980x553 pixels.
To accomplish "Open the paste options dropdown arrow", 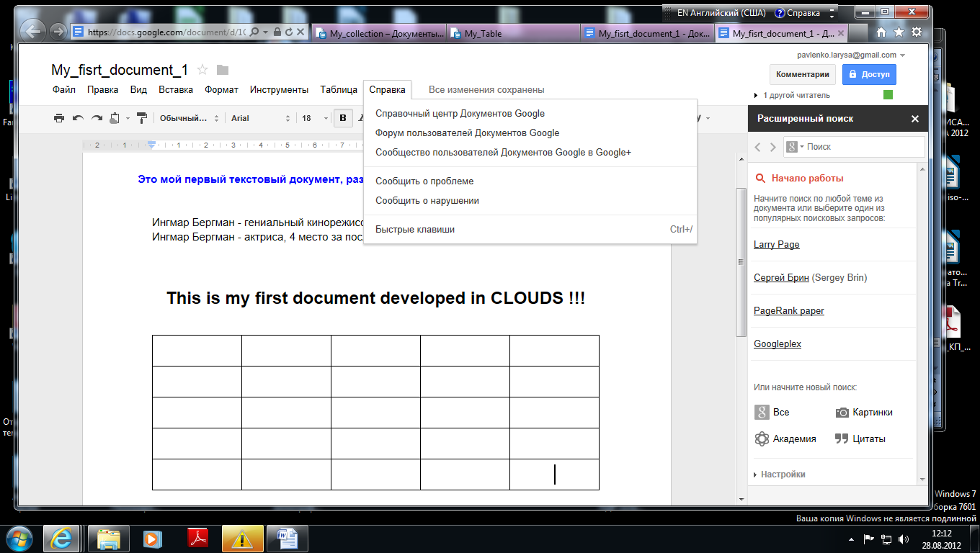I will 128,118.
